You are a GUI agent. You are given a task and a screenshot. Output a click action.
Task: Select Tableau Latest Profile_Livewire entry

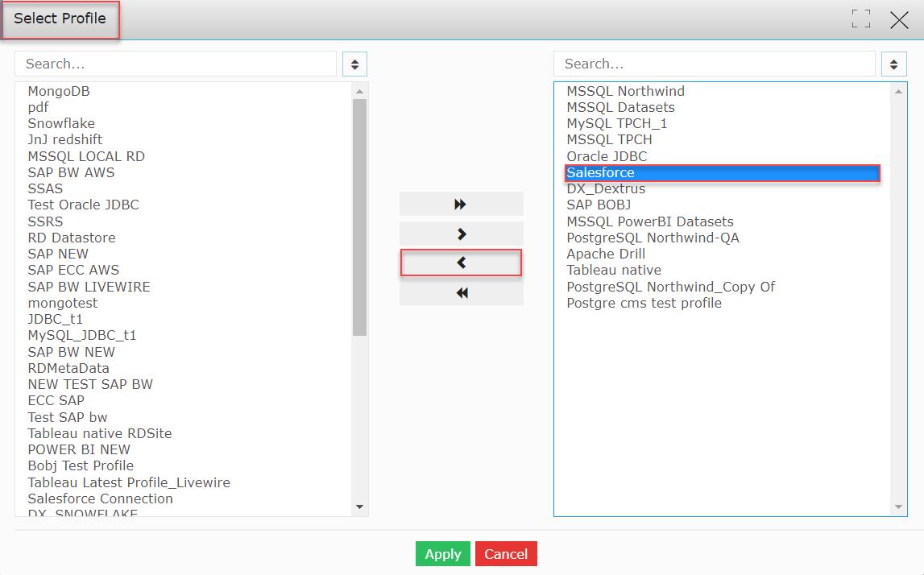coord(128,482)
